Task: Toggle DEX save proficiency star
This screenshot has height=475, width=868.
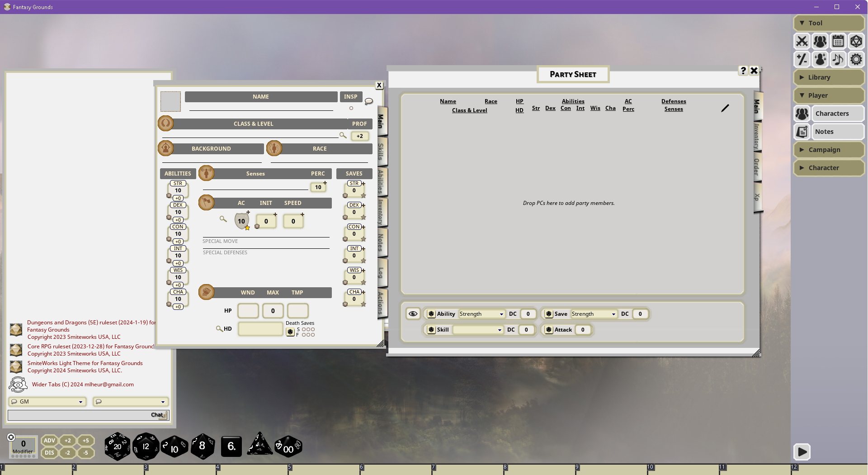Action: [363, 218]
